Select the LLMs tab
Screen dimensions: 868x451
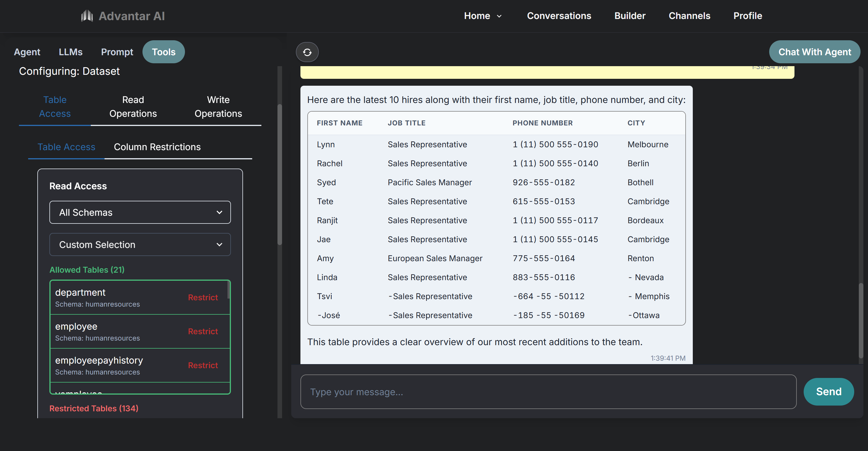pyautogui.click(x=70, y=52)
